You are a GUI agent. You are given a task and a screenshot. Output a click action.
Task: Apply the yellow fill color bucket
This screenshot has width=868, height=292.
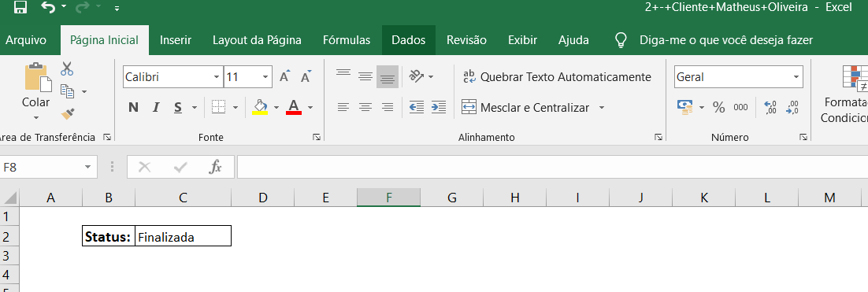coord(260,107)
